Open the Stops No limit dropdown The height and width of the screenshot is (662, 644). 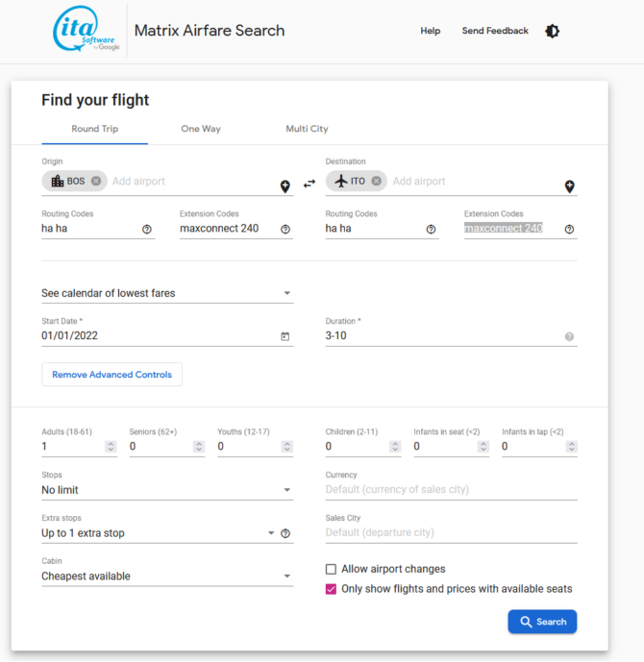click(167, 490)
